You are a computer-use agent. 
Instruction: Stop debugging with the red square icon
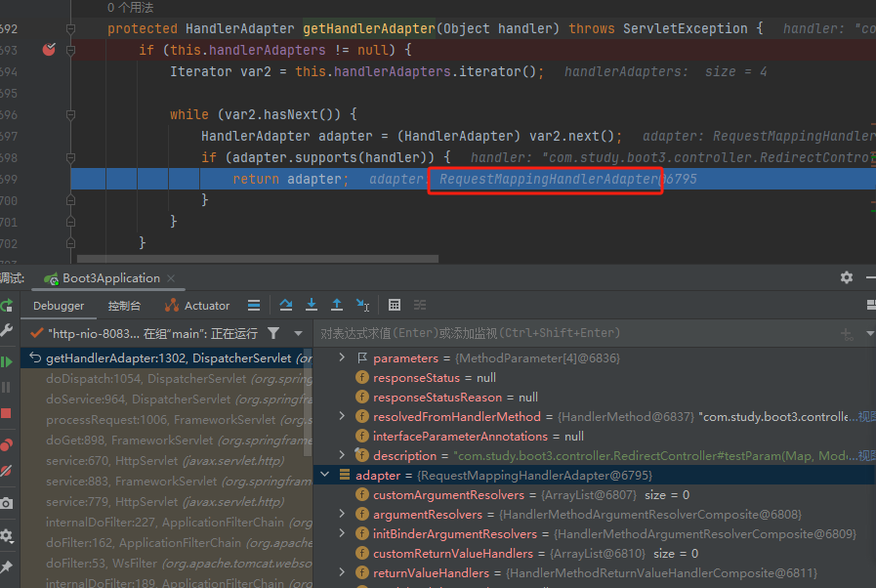[7, 413]
